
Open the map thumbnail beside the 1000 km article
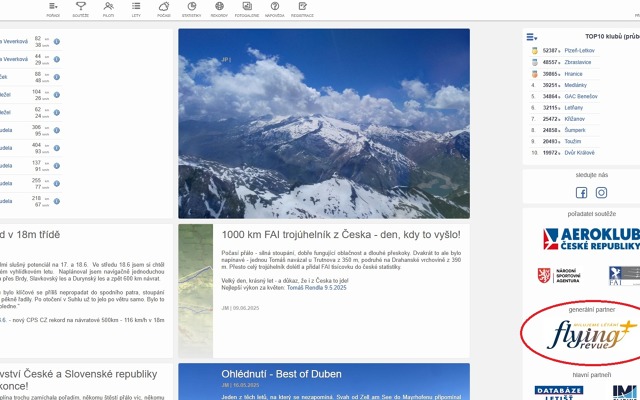point(196,291)
